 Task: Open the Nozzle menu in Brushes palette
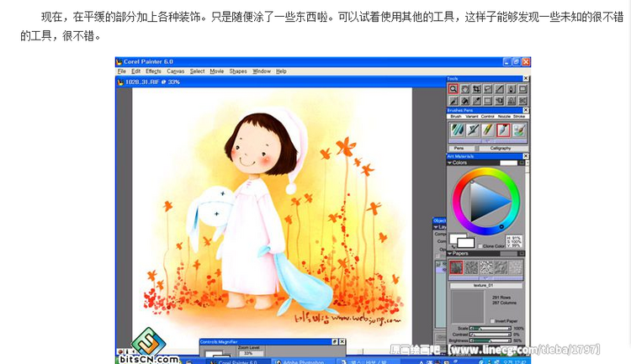pos(504,116)
